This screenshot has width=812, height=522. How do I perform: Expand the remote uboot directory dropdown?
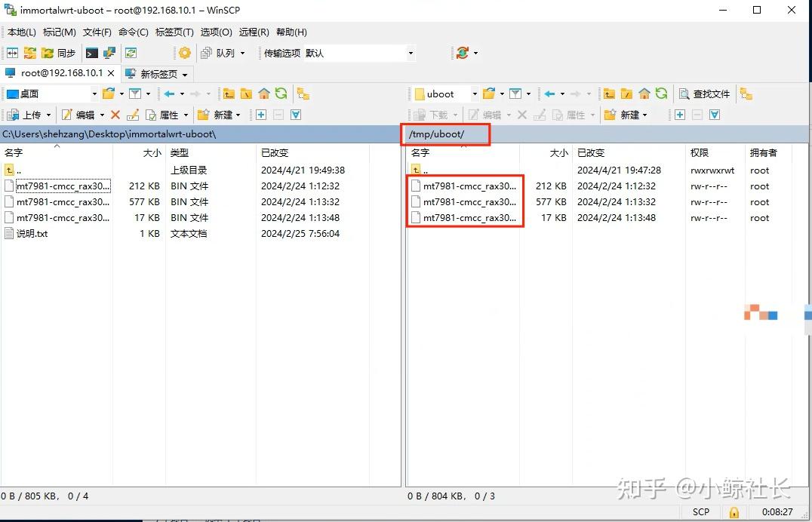pos(475,94)
